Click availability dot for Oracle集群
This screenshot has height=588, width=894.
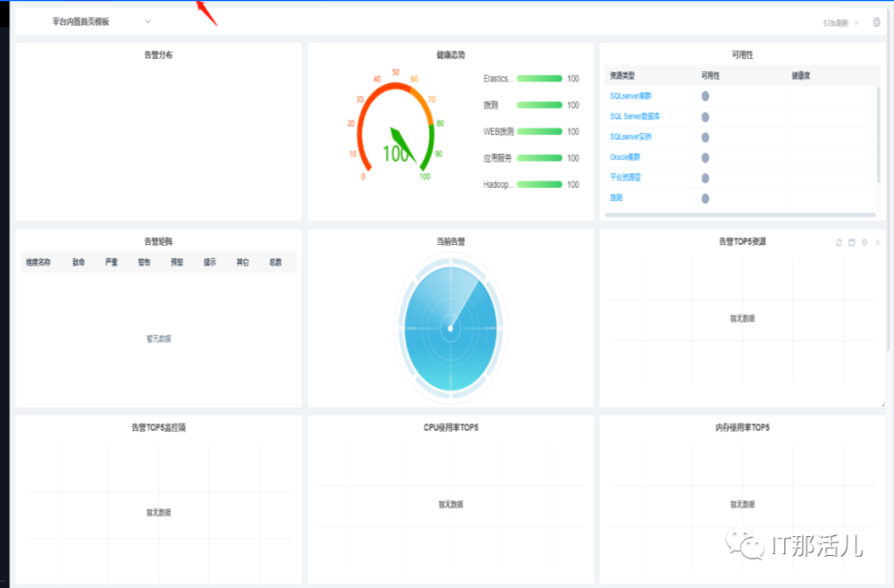pos(705,158)
